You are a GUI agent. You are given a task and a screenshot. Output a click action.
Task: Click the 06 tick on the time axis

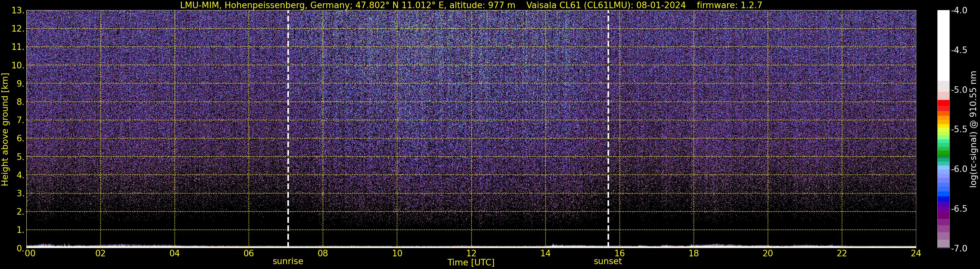(248, 253)
